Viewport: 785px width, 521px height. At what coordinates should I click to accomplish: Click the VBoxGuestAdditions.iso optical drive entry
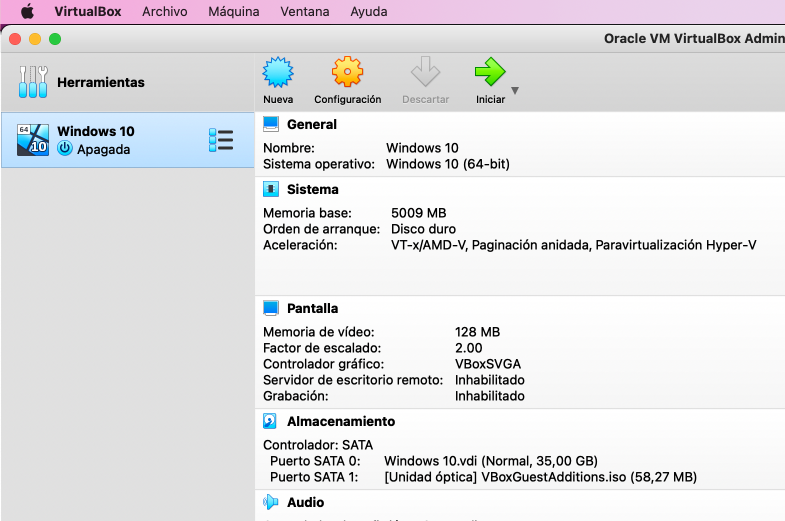coord(540,477)
